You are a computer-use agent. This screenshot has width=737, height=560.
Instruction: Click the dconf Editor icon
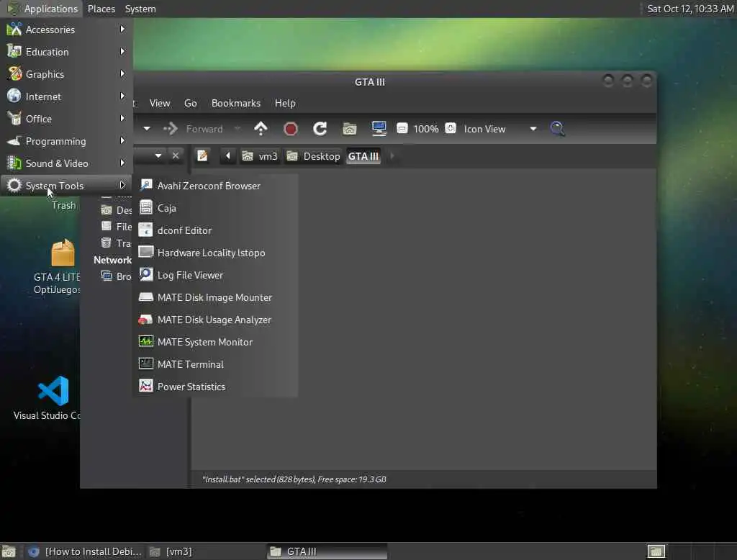145,230
